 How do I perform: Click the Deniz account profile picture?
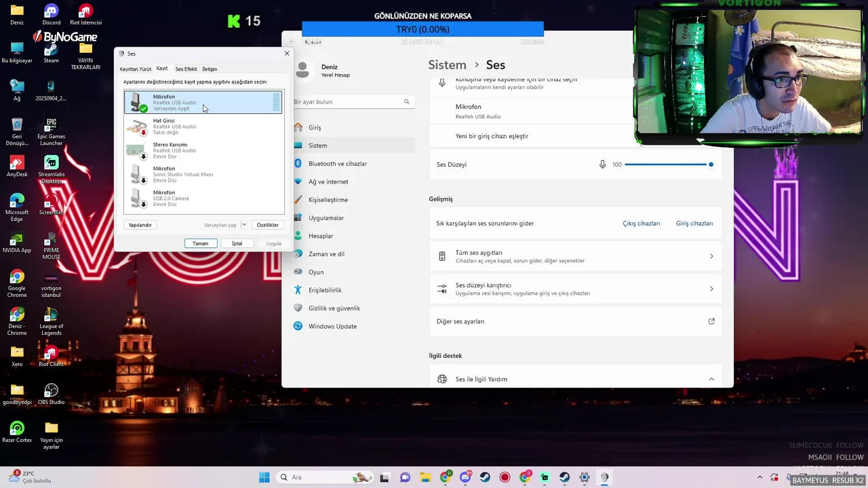[x=303, y=70]
